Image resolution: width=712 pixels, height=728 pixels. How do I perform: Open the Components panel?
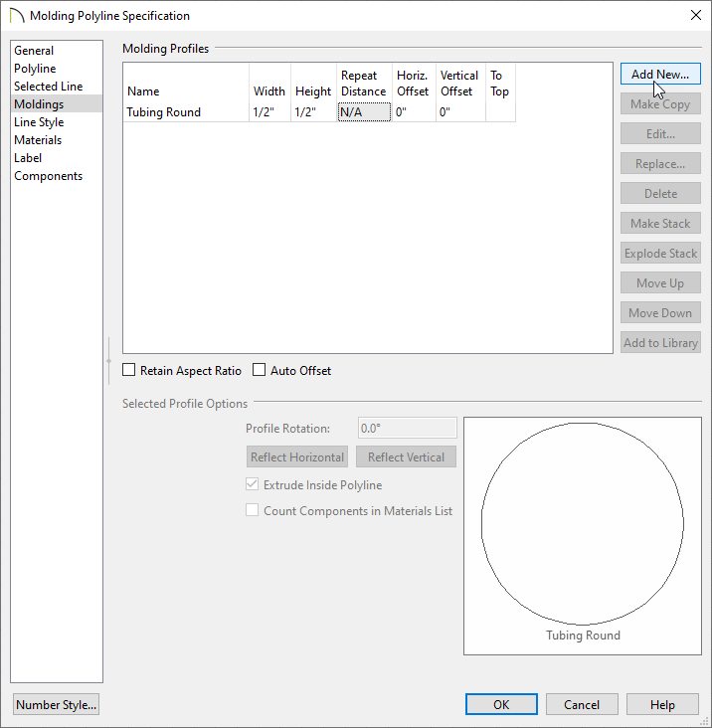click(x=56, y=176)
